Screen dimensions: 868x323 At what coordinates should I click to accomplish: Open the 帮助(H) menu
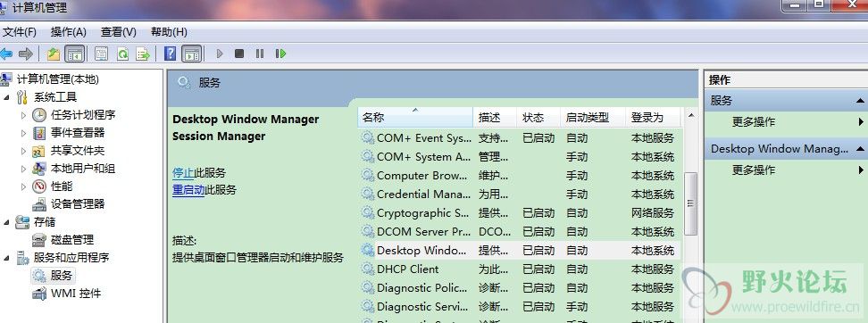[x=169, y=32]
